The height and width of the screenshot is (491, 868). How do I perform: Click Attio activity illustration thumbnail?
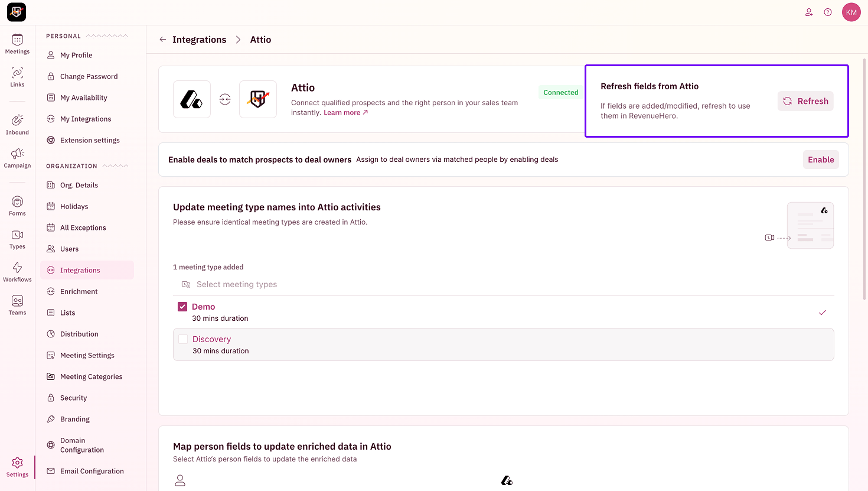(x=810, y=225)
